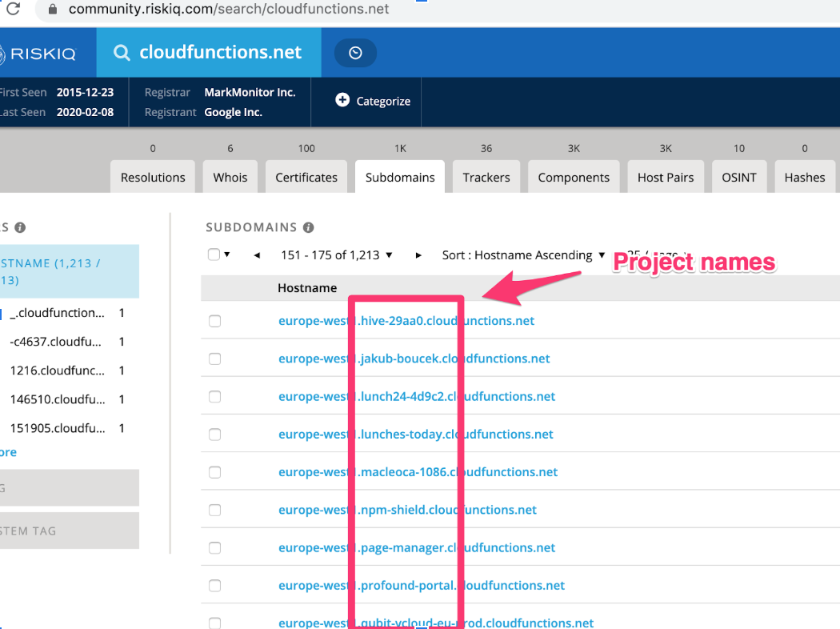
Task: Click the lock icon in address bar
Action: point(53,9)
